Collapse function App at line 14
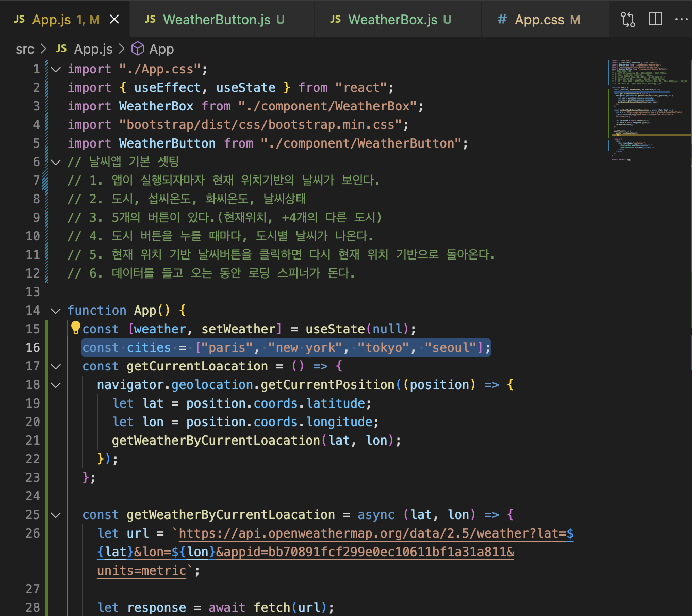The width and height of the screenshot is (692, 616). (56, 311)
